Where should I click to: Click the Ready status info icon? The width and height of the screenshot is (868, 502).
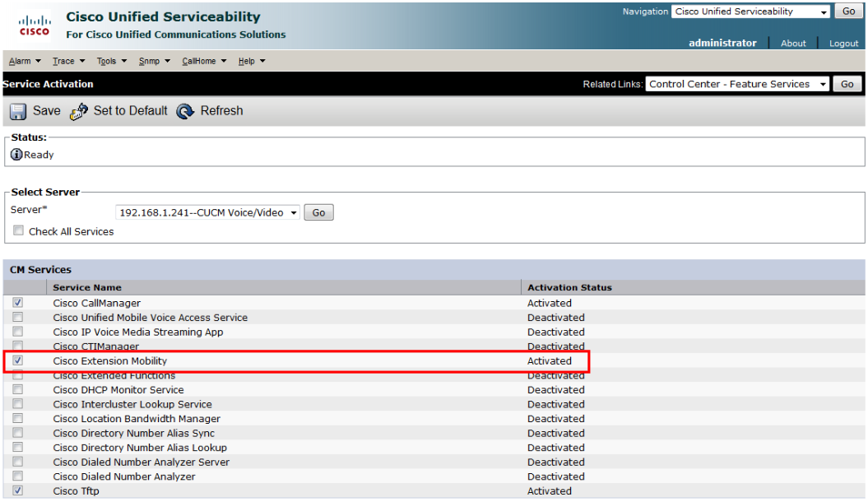click(17, 154)
